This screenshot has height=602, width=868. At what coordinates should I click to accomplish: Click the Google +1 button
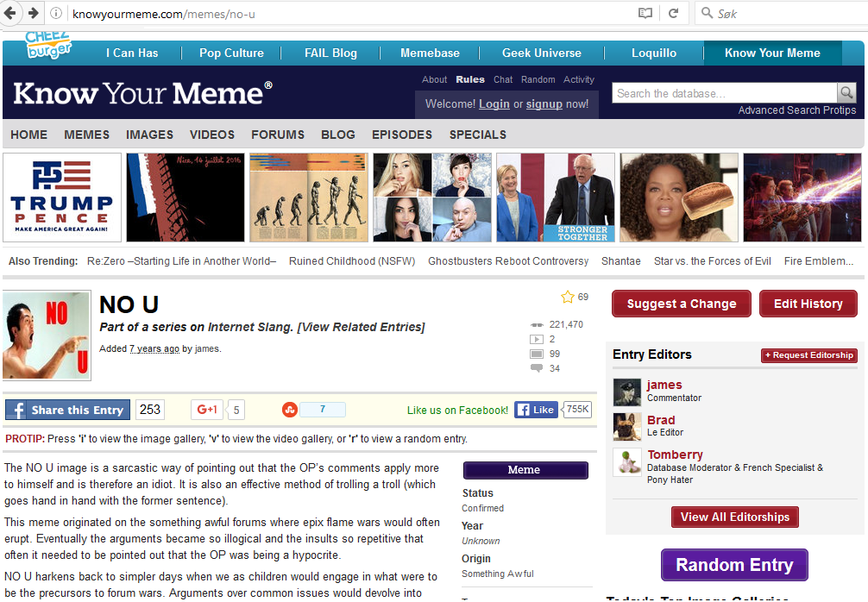click(207, 410)
